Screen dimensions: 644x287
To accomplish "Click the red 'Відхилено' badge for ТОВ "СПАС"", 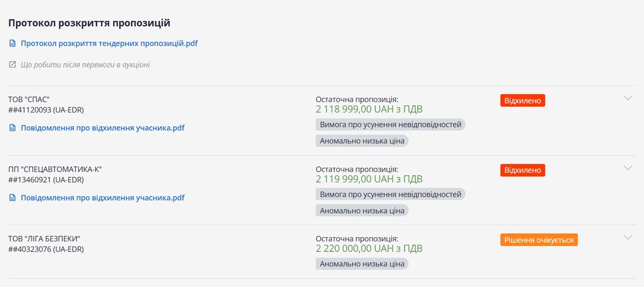I will point(523,101).
